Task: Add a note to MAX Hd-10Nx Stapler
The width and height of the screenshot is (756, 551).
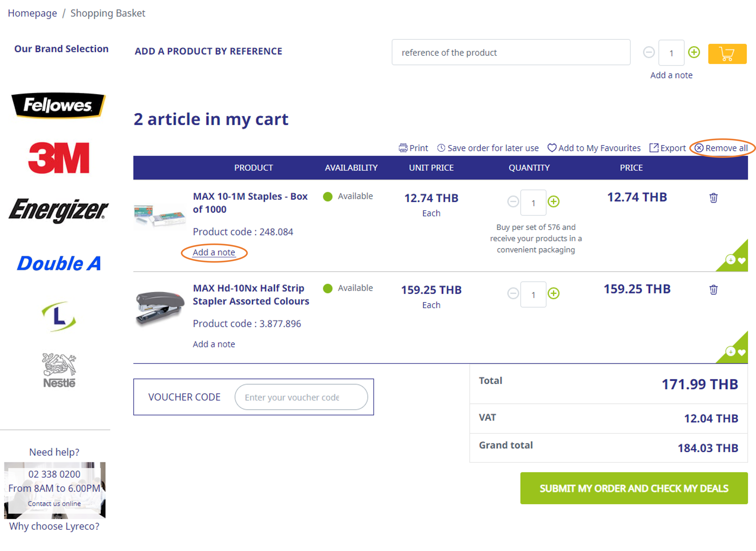Action: [x=213, y=344]
